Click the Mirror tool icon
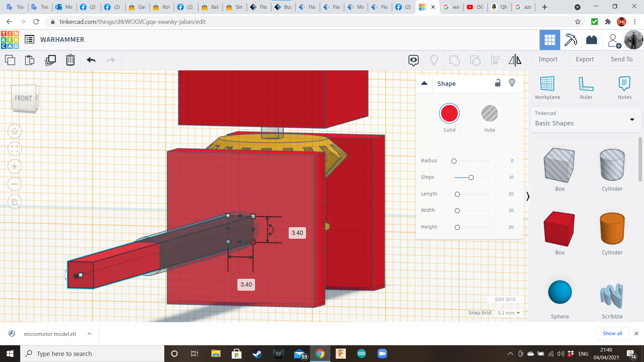 (515, 60)
